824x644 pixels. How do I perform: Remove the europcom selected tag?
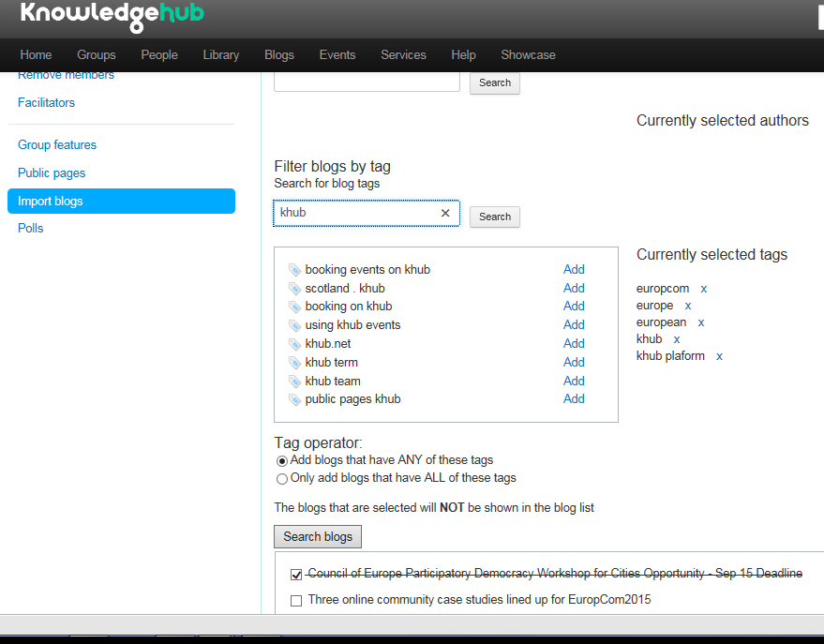704,289
